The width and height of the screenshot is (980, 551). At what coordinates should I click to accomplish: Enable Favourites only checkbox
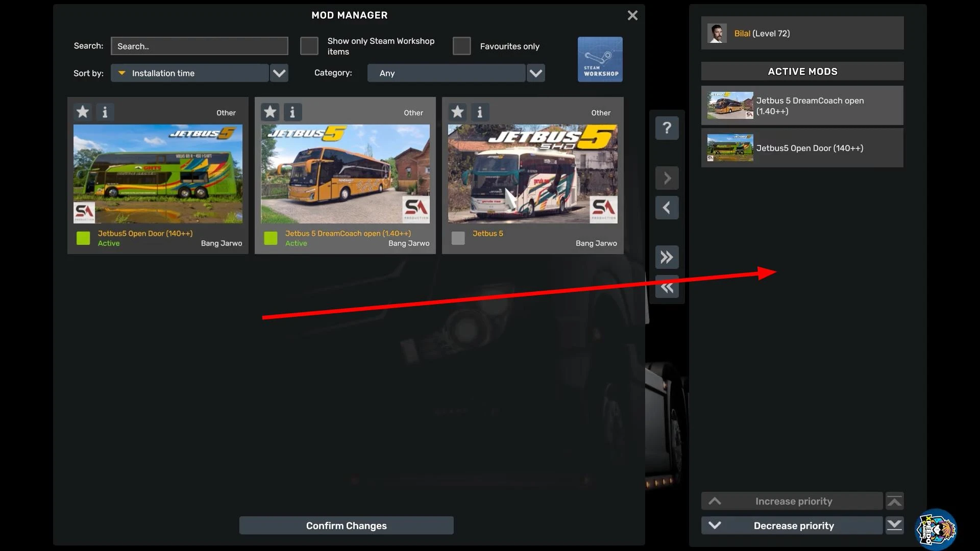pos(462,46)
